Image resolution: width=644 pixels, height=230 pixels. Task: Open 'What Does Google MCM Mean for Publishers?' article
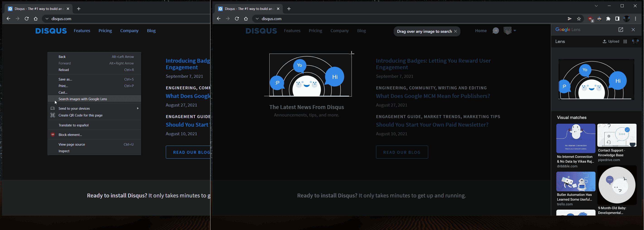point(433,96)
